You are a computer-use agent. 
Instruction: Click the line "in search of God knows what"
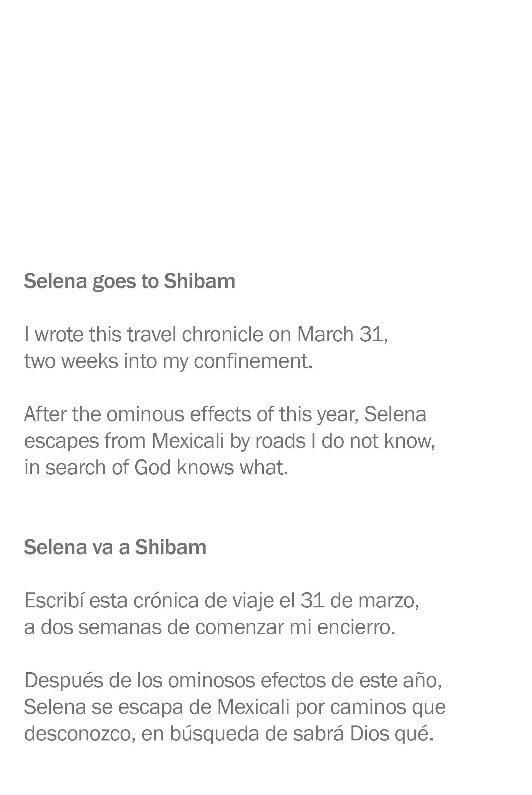(156, 467)
